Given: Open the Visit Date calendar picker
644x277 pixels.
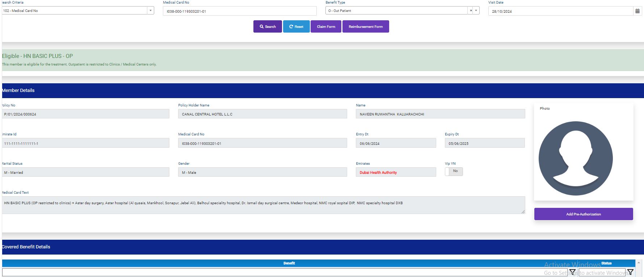Looking at the screenshot, I should tap(637, 11).
